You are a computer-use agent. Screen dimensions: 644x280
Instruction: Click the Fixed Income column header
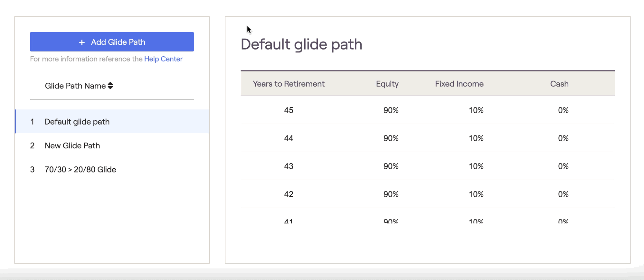coord(459,84)
